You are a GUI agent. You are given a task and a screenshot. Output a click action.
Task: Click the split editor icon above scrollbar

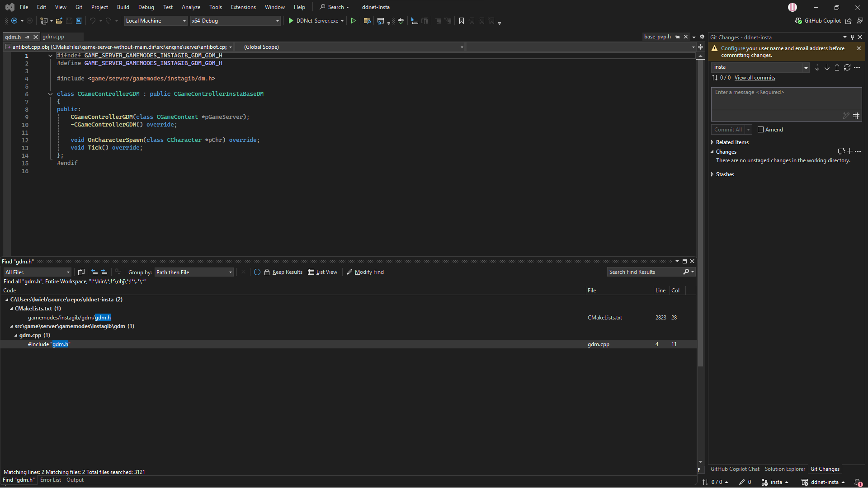[700, 47]
